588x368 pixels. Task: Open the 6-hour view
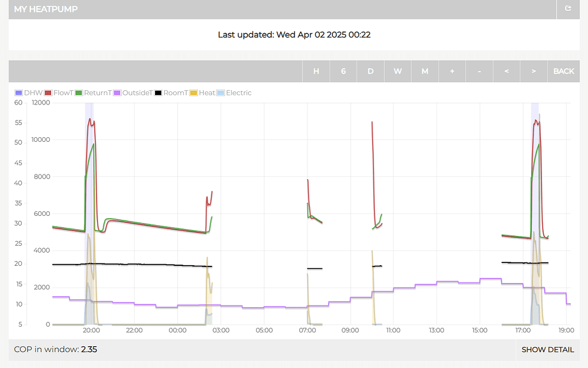tap(343, 71)
